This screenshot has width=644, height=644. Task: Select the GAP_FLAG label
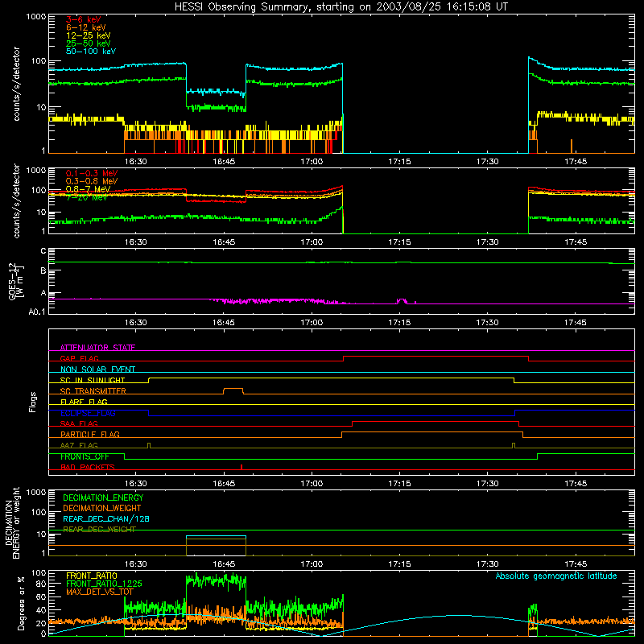(x=80, y=358)
